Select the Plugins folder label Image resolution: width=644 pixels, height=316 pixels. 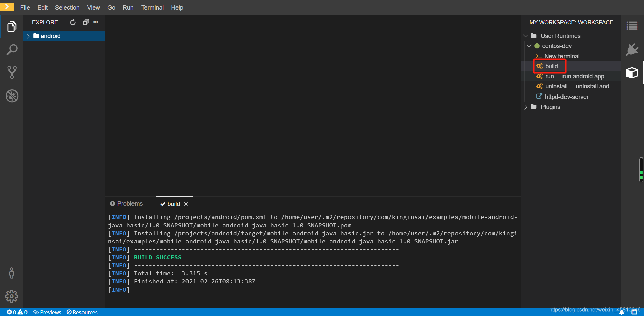coord(550,107)
